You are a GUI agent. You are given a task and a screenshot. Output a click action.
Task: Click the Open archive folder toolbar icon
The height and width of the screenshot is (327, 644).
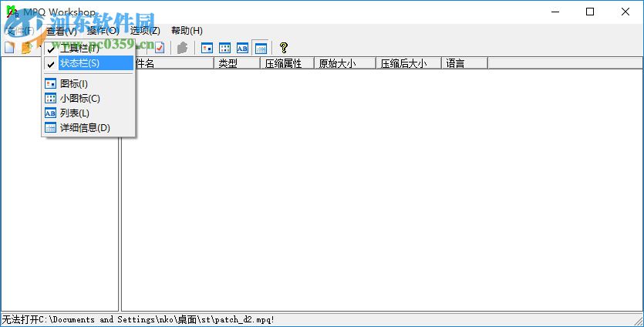[x=27, y=48]
